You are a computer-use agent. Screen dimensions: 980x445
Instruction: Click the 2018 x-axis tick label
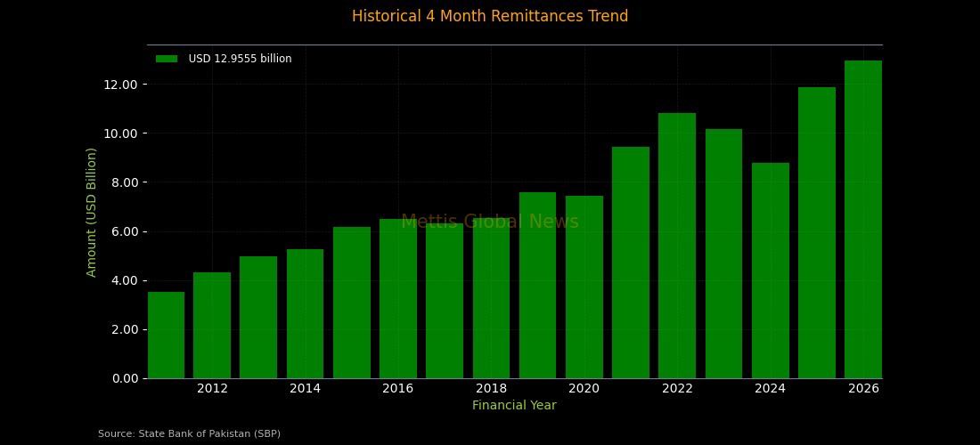pos(491,388)
